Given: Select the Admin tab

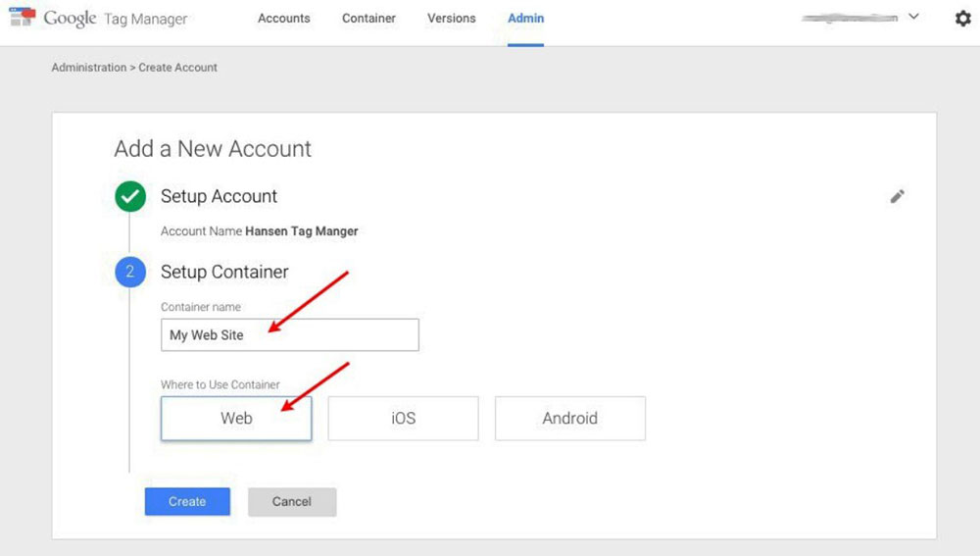Looking at the screenshot, I should pos(525,18).
